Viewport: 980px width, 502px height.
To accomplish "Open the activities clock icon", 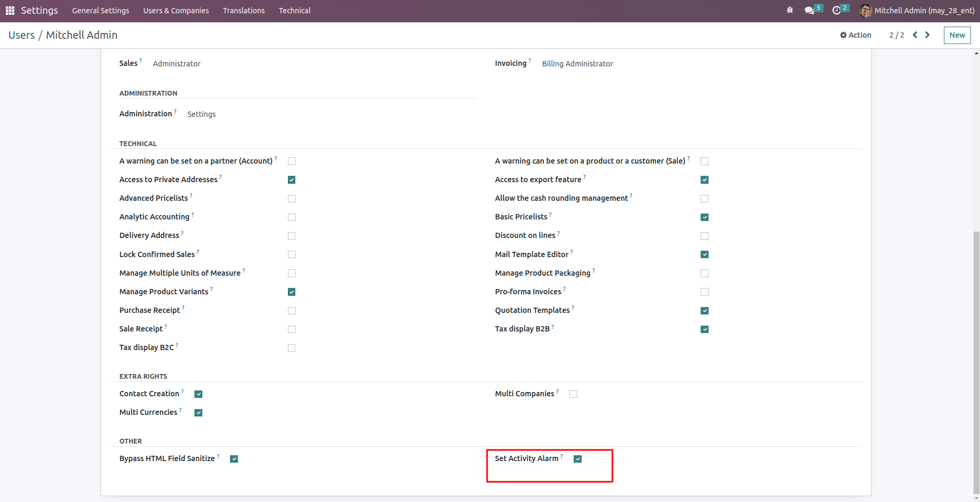I will [837, 11].
